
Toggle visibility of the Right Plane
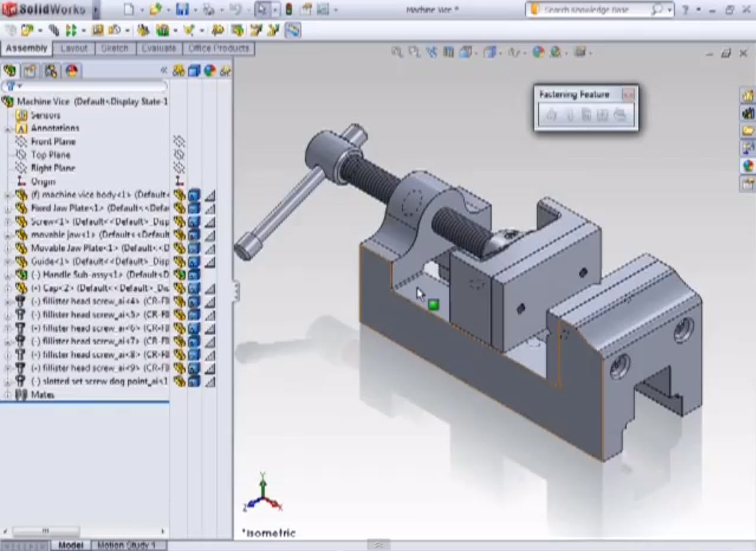click(179, 168)
